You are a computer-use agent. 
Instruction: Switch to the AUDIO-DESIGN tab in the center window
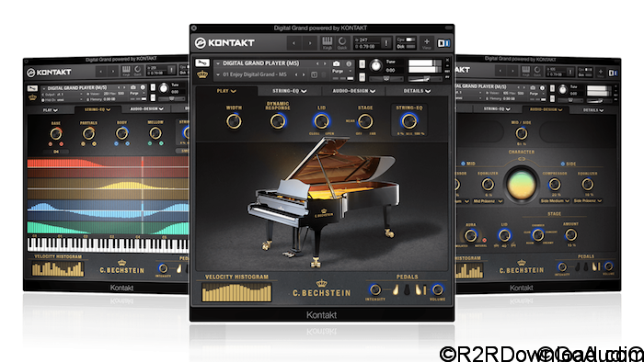click(353, 91)
